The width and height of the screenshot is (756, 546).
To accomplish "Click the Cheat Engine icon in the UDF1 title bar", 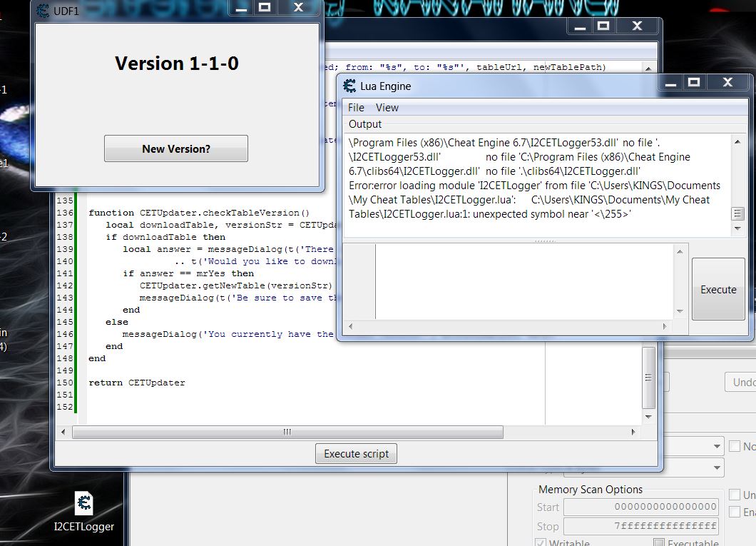I will 43,11.
